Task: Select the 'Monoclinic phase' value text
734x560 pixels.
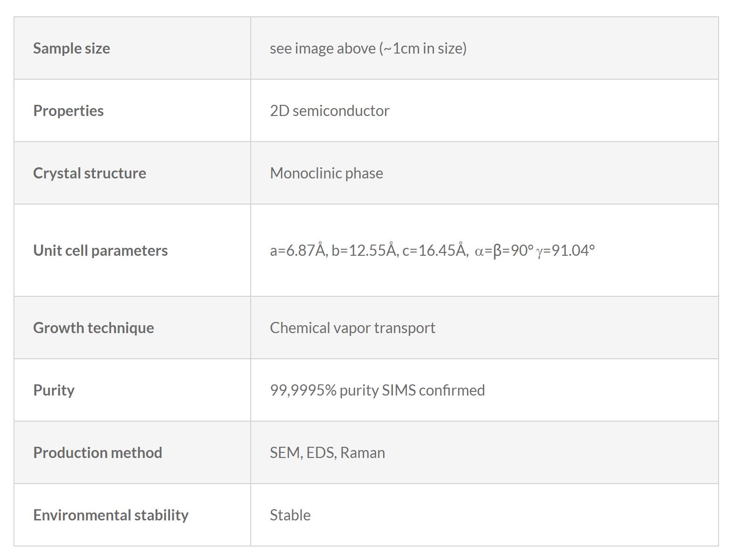Action: click(x=326, y=173)
